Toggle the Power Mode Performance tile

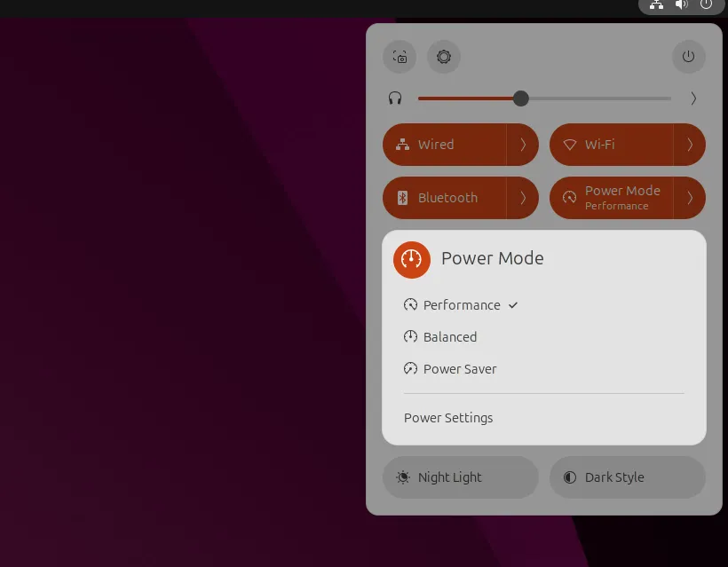point(612,198)
